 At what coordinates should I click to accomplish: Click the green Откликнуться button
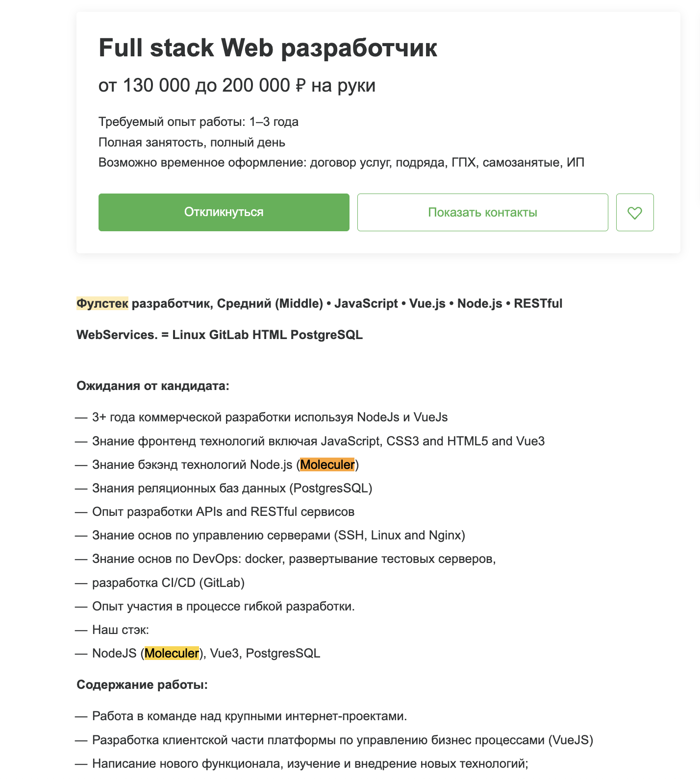tap(224, 212)
